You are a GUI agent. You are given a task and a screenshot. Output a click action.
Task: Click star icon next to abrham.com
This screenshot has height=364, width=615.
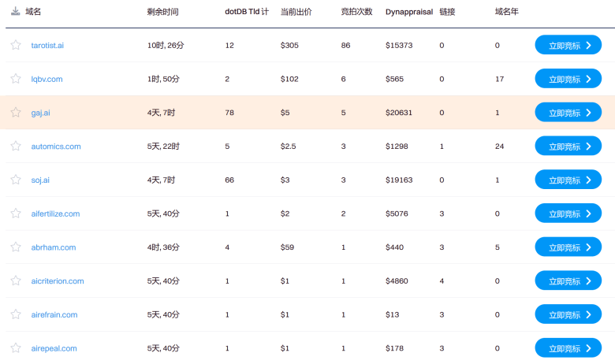point(16,247)
